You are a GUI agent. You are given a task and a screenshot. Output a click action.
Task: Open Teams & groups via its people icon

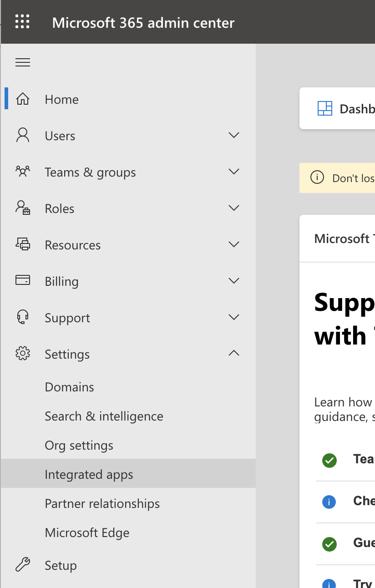[22, 172]
